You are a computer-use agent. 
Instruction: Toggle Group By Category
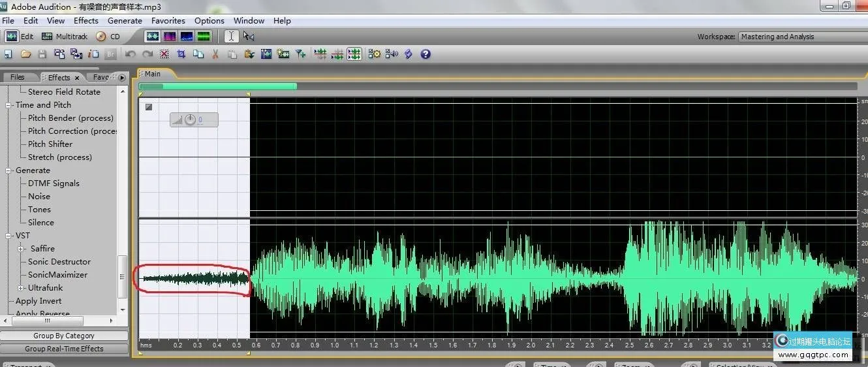(x=64, y=336)
